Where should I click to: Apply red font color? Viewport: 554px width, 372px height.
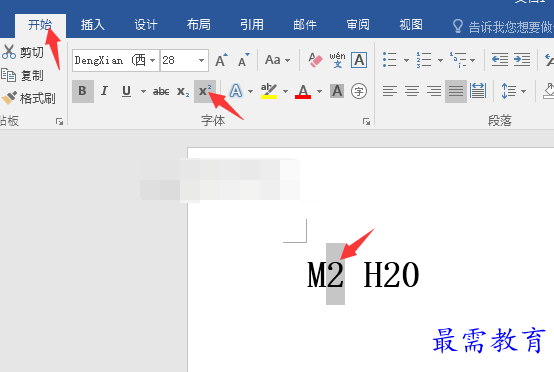[303, 91]
